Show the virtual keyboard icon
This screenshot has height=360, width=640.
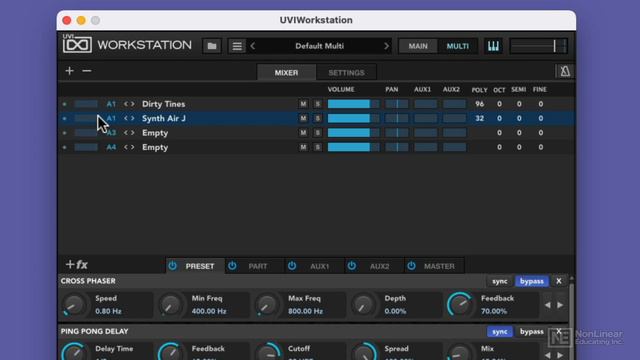point(493,46)
